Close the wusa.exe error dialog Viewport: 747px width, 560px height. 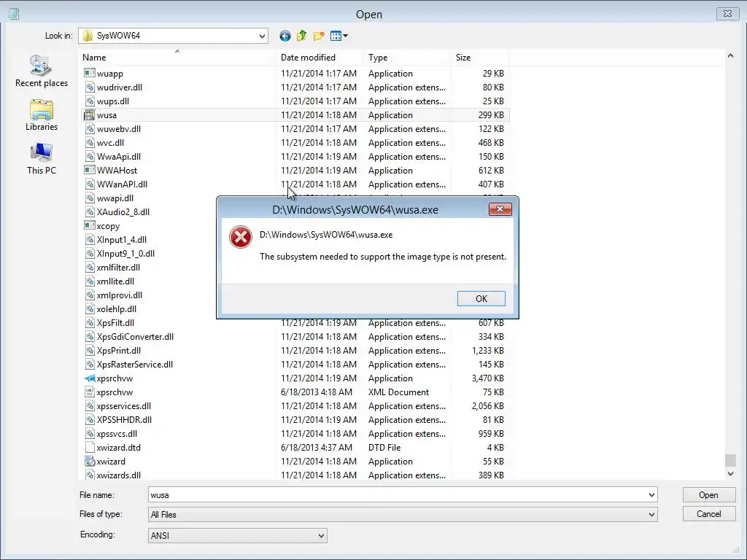(500, 209)
